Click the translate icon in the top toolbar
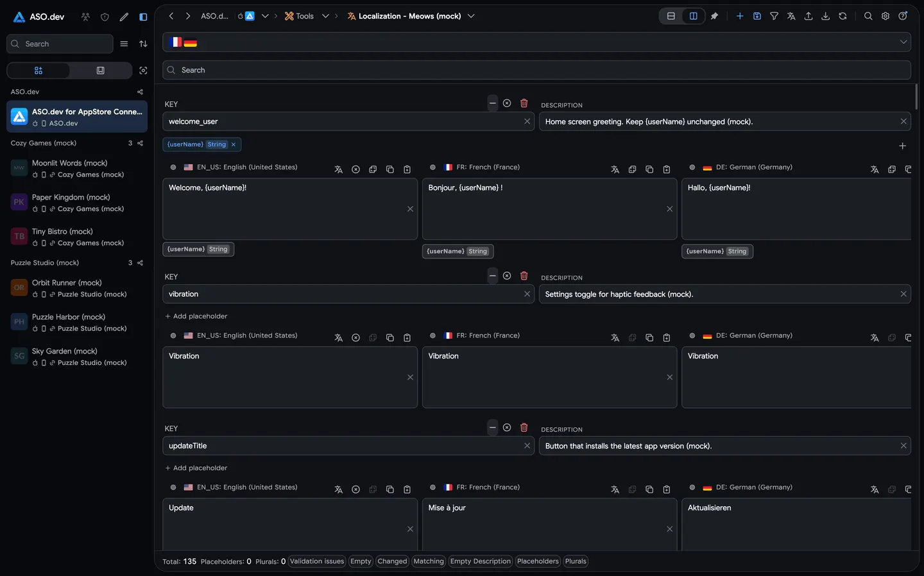 (791, 16)
